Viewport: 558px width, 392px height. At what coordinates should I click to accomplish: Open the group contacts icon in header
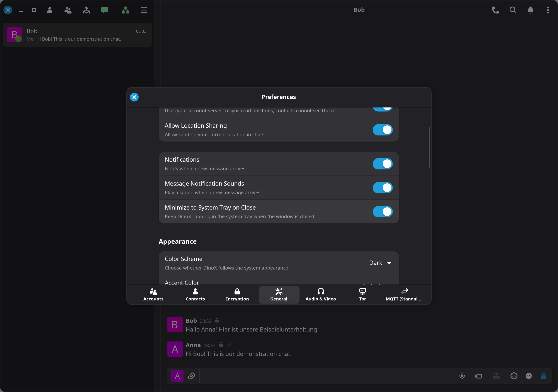tap(68, 10)
